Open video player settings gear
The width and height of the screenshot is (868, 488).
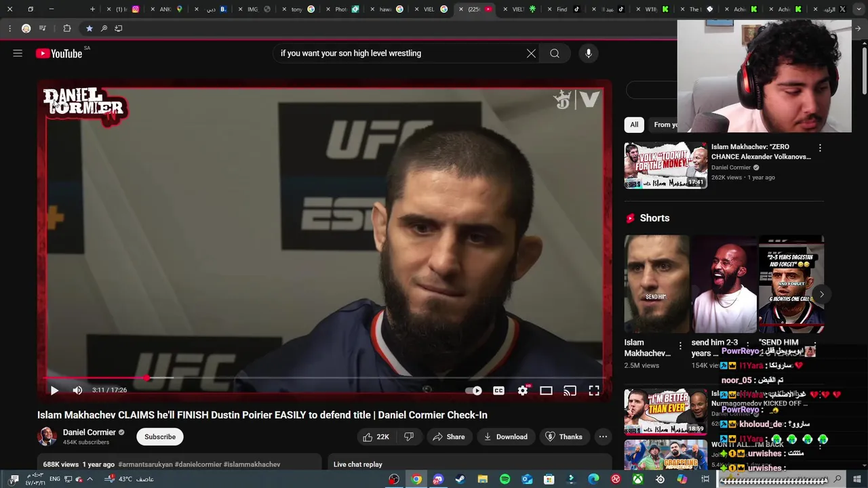tap(522, 390)
